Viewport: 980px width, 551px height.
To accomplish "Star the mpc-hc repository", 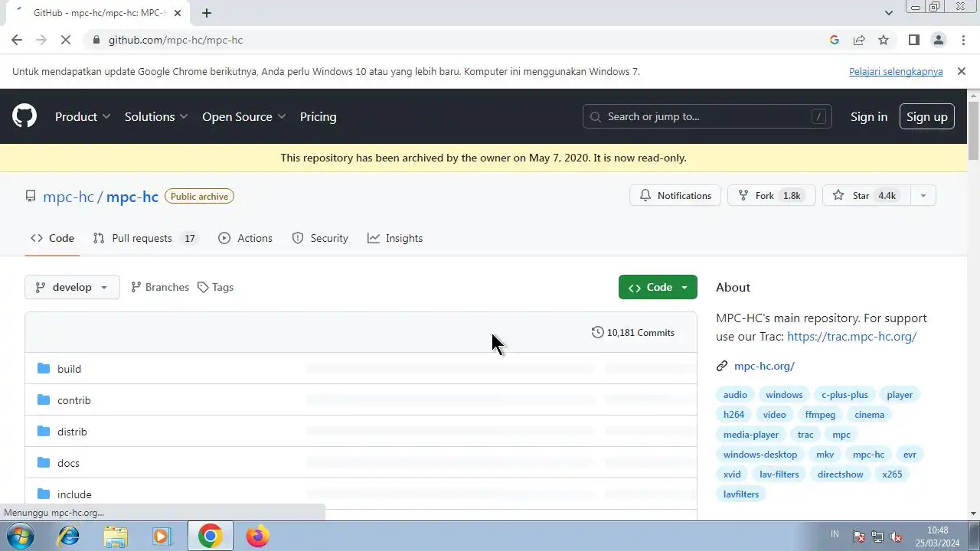I will coord(866,196).
